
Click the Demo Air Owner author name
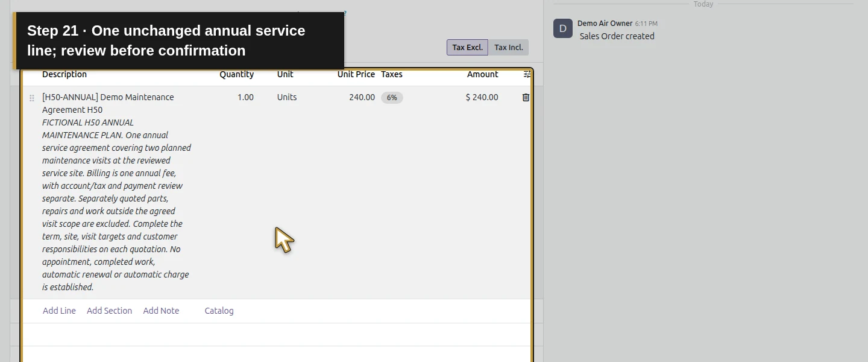click(x=605, y=24)
